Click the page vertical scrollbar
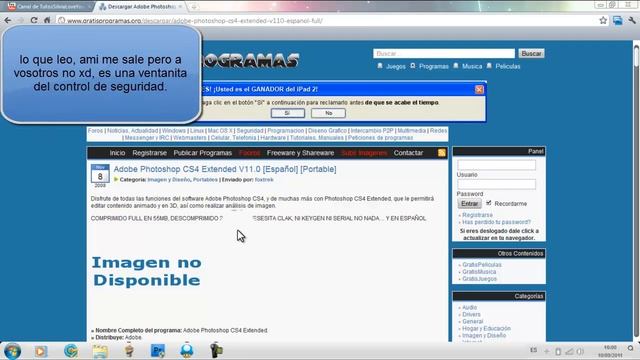The height and width of the screenshot is (360, 640). tap(636, 190)
